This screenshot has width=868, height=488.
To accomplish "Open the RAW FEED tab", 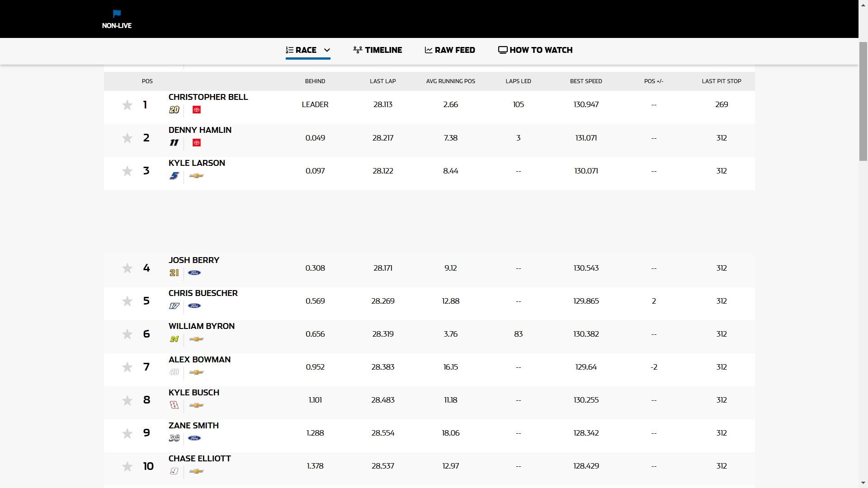I will (450, 50).
